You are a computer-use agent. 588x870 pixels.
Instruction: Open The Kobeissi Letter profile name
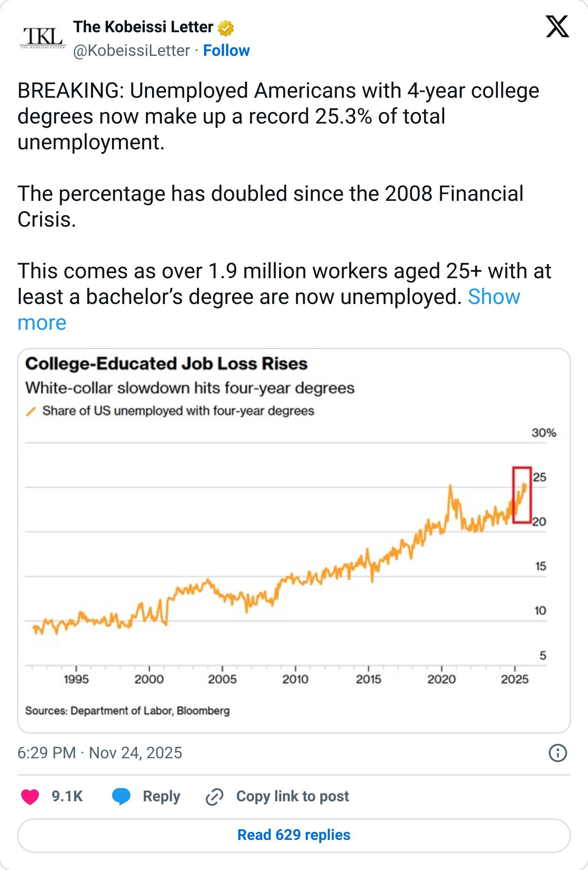[x=143, y=27]
